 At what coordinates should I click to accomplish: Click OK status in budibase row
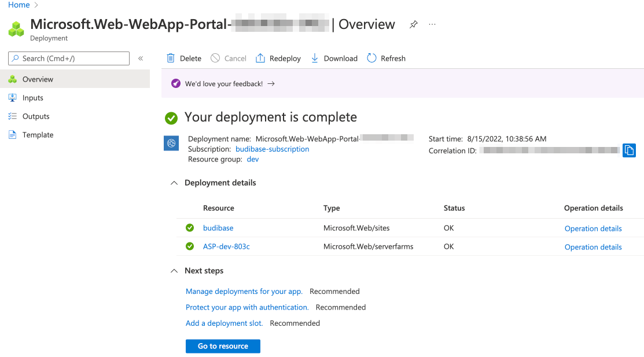[448, 227]
